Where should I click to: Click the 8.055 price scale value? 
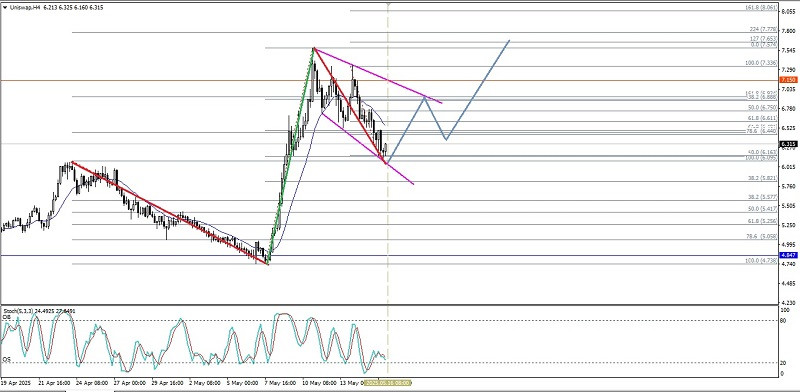pyautogui.click(x=788, y=11)
